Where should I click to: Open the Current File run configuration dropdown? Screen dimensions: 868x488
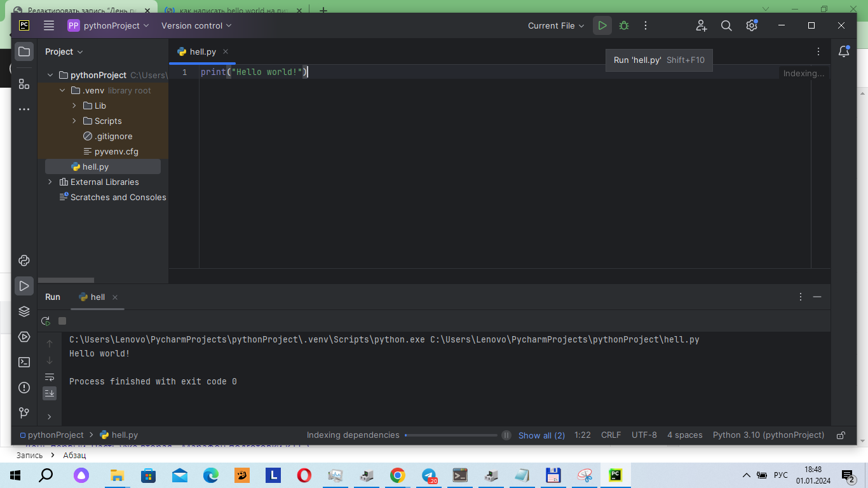click(x=555, y=26)
